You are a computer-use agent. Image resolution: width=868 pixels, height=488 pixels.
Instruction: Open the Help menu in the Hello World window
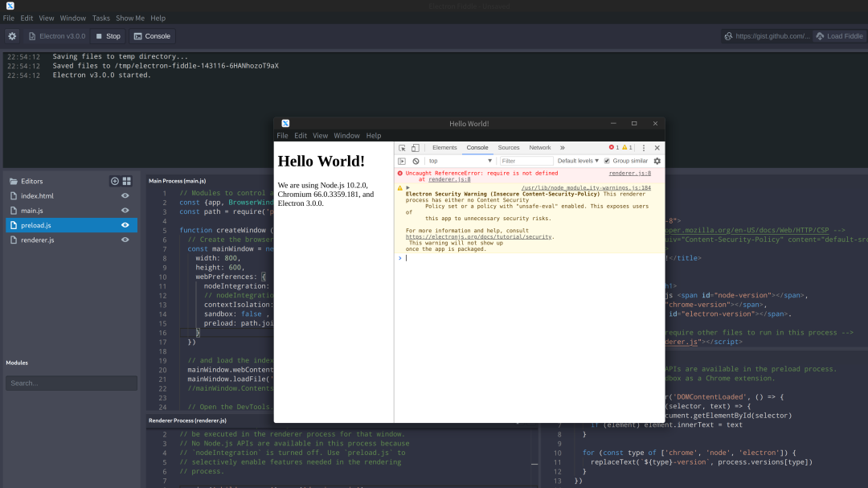[x=374, y=136]
